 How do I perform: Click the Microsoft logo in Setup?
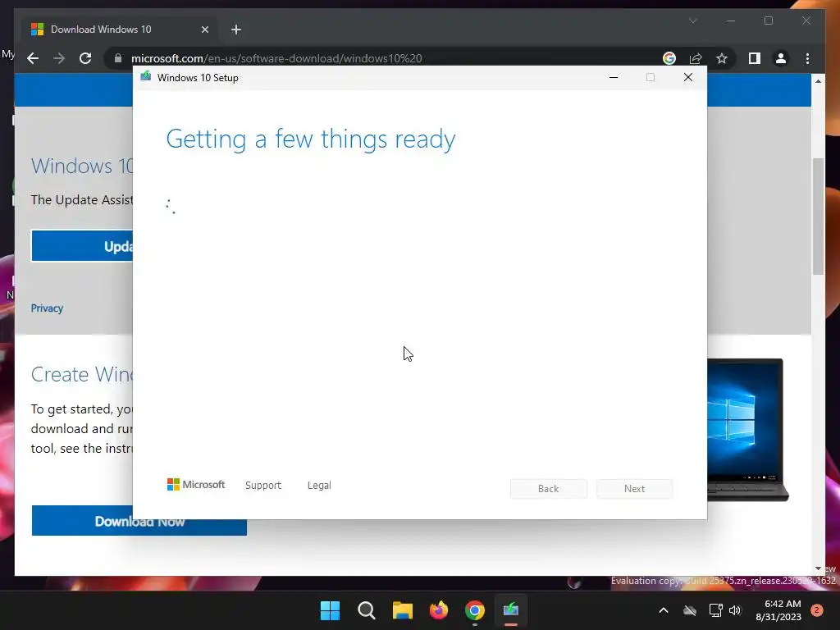pyautogui.click(x=196, y=485)
